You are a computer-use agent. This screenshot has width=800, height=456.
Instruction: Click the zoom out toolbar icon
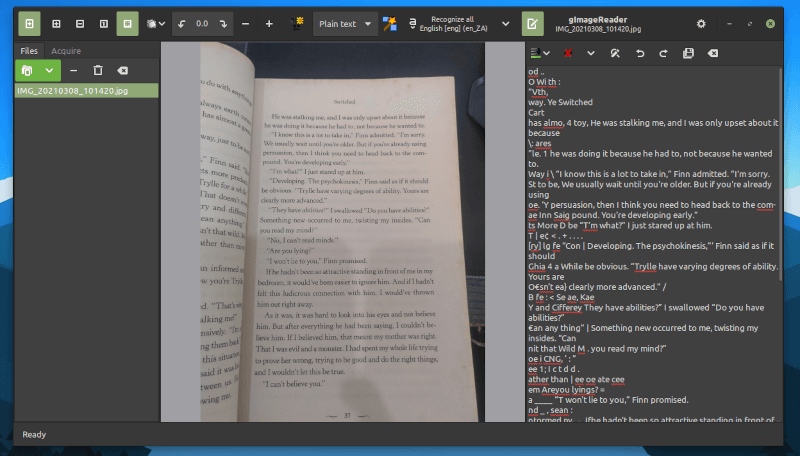coord(79,23)
